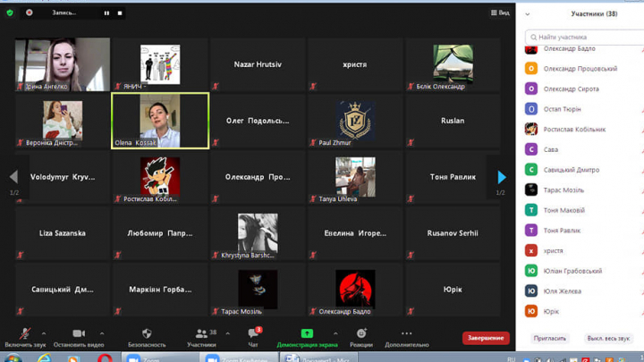Stop video using Остановить видео icon
This screenshot has width=644, height=362.
(x=78, y=335)
